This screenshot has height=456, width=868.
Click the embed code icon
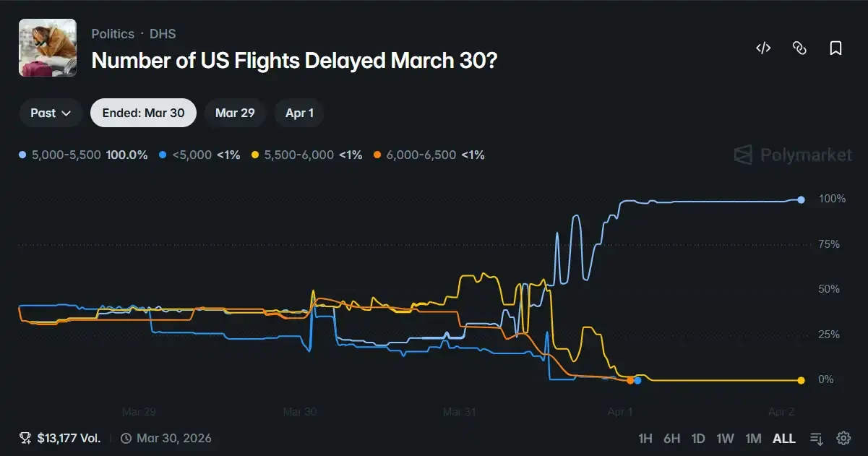762,48
